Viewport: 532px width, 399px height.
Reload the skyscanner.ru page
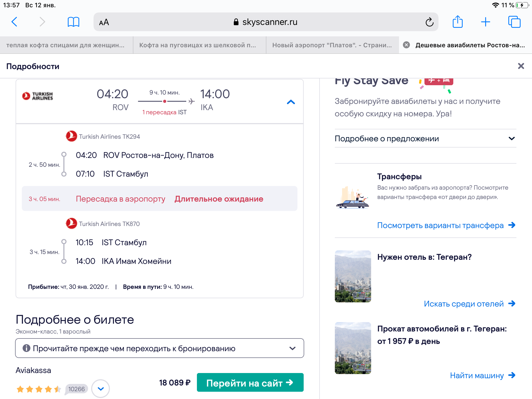[429, 22]
